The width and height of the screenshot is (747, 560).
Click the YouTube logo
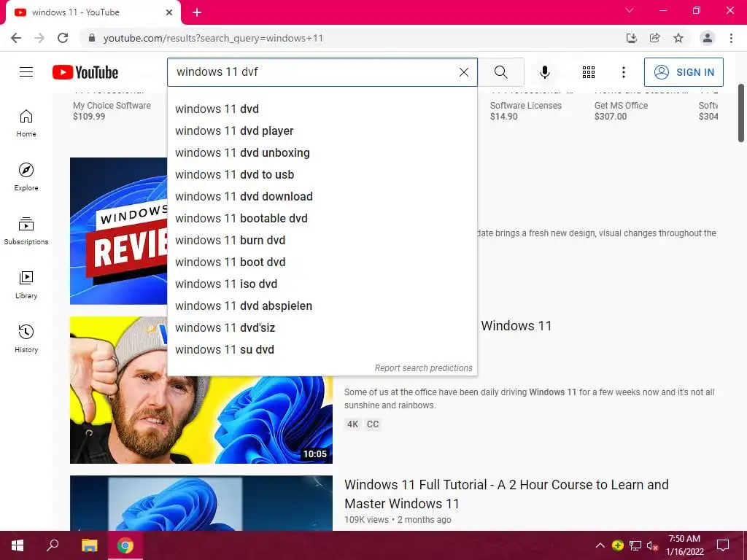pyautogui.click(x=85, y=72)
